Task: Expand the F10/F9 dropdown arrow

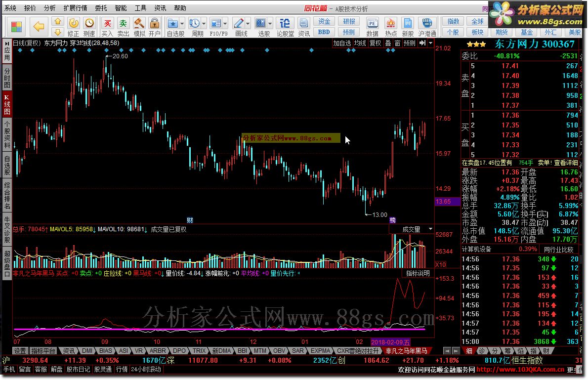Action: click(x=225, y=24)
